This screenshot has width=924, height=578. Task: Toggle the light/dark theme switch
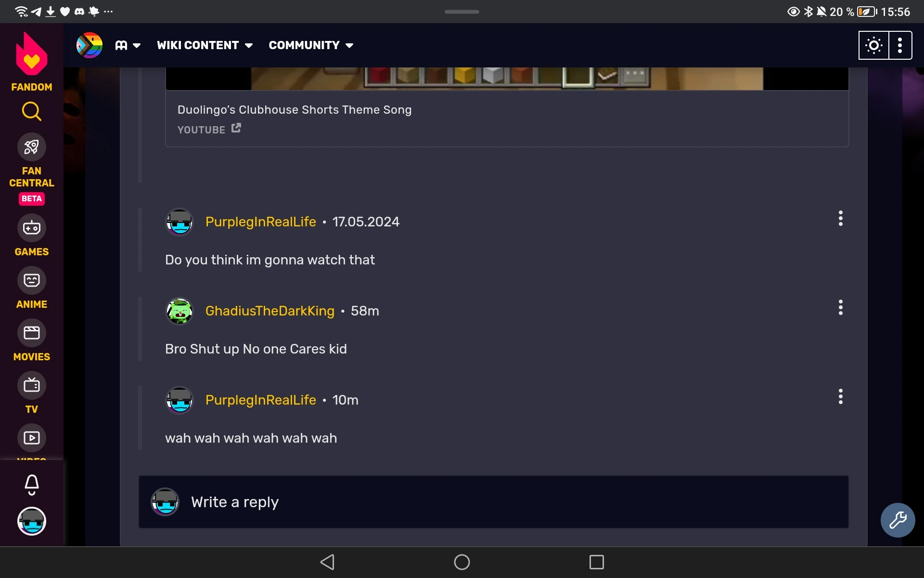pos(873,45)
